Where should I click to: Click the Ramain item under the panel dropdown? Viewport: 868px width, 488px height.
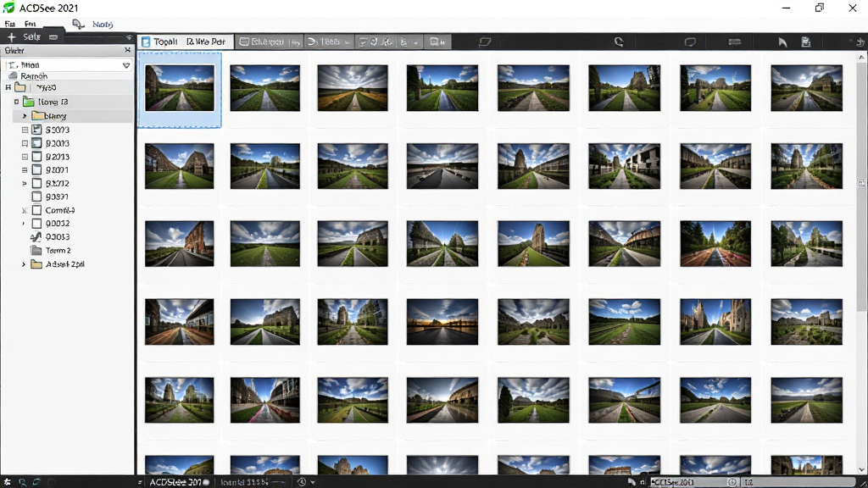[x=34, y=76]
